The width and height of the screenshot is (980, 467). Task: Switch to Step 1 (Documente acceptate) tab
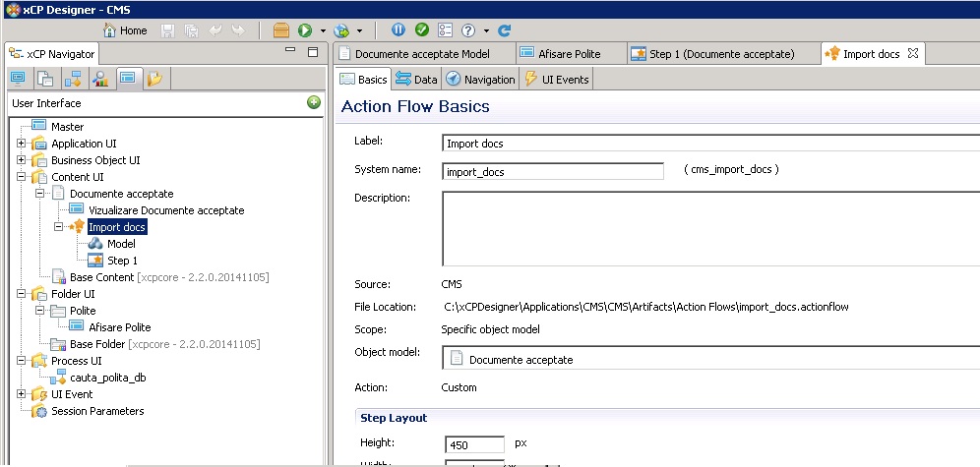click(x=722, y=54)
